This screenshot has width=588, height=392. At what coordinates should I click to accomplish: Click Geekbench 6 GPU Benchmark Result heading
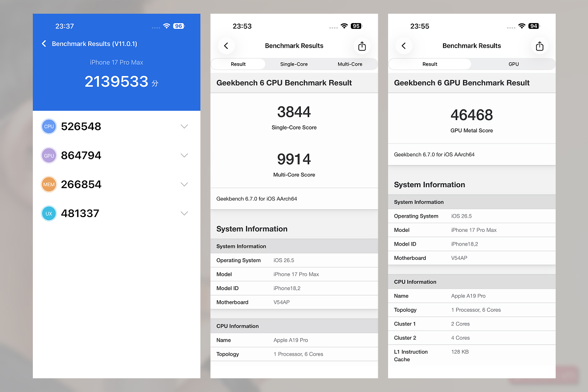click(462, 83)
